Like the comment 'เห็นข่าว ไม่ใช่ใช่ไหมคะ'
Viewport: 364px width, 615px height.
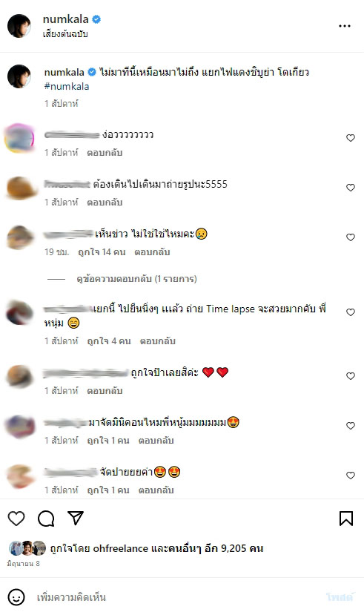click(x=351, y=237)
